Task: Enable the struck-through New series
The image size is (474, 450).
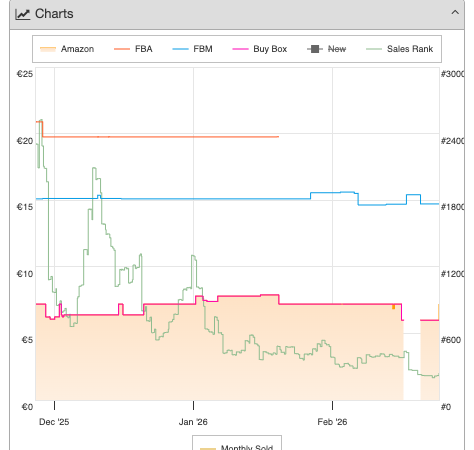Action: [326, 49]
